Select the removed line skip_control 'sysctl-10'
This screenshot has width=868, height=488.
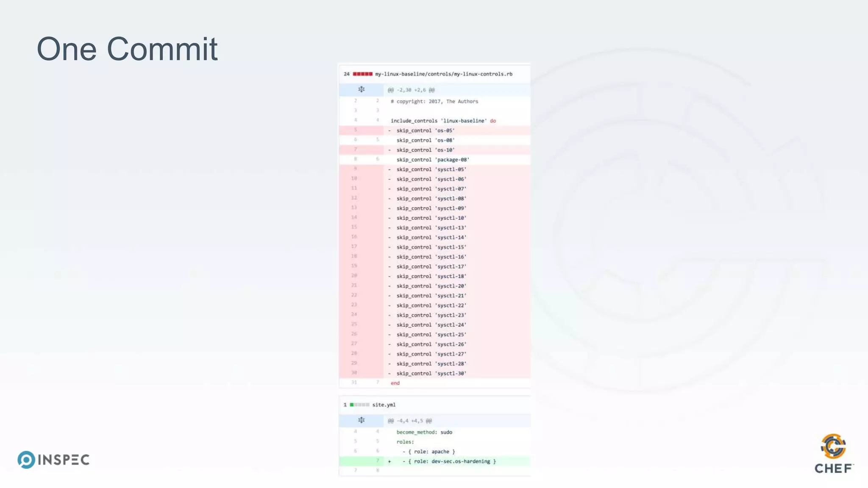(x=434, y=218)
